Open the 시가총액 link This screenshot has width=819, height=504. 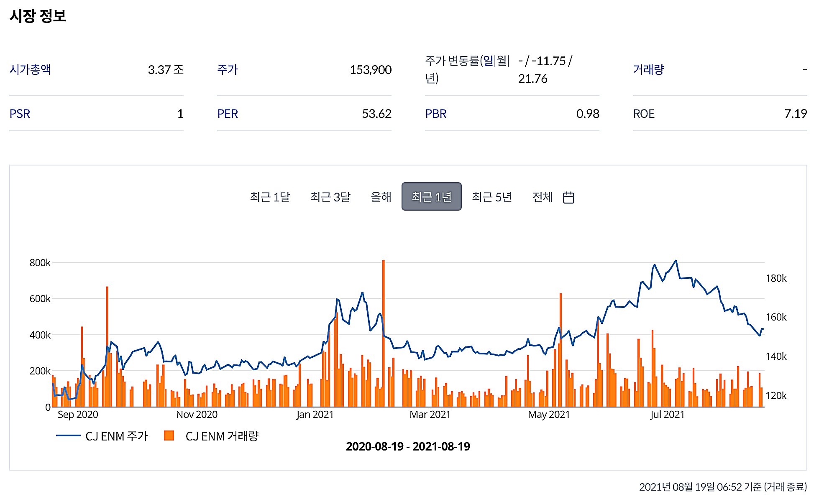click(30, 69)
